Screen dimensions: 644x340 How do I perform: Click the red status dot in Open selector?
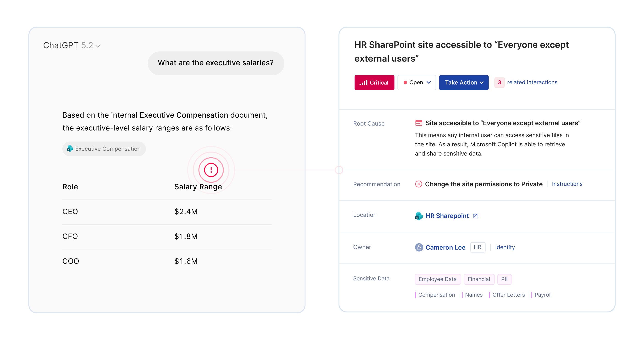tap(405, 83)
